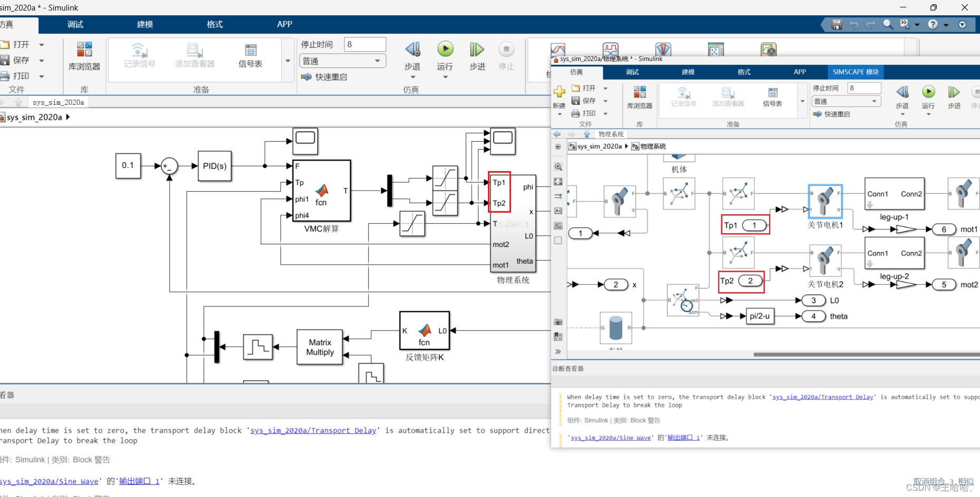Open simulation mode dropdown (普通) in subsystem window
Image resolution: width=980 pixels, height=497 pixels.
point(846,101)
